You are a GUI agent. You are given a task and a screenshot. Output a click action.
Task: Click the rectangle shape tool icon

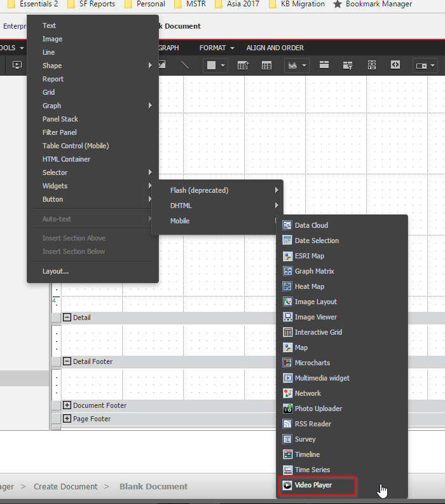211,66
